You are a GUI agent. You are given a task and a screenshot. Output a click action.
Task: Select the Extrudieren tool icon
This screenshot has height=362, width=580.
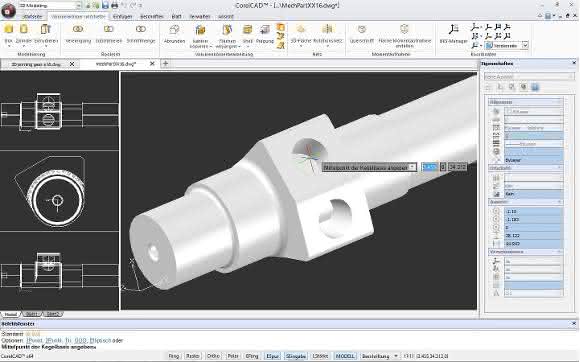(x=45, y=29)
